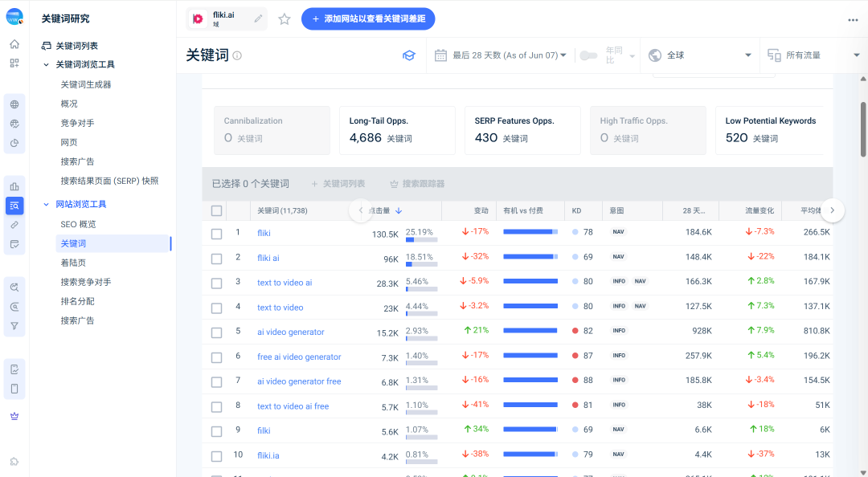
Task: Open 搜索结果页面 (SERP) 快照
Action: point(109,181)
